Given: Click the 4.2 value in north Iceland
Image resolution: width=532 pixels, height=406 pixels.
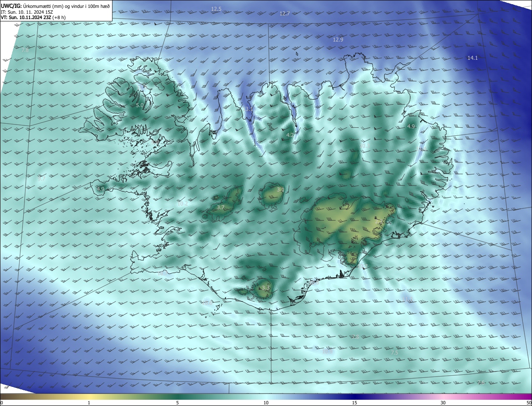Looking at the screenshot, I should tap(290, 135).
